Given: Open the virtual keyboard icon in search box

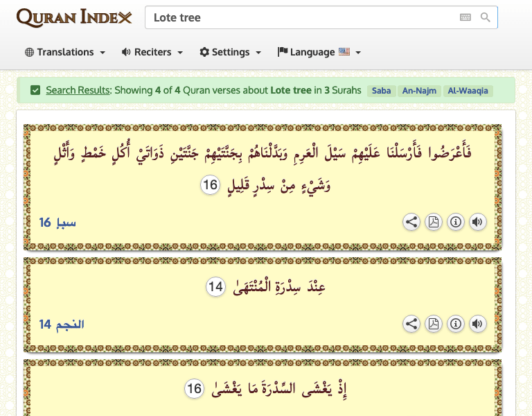Looking at the screenshot, I should pos(465,17).
